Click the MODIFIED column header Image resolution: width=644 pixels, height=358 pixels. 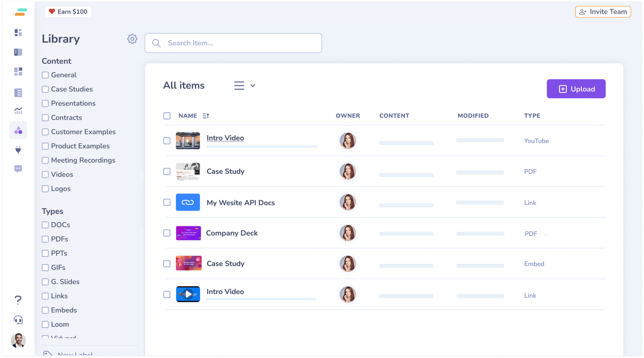(x=473, y=116)
